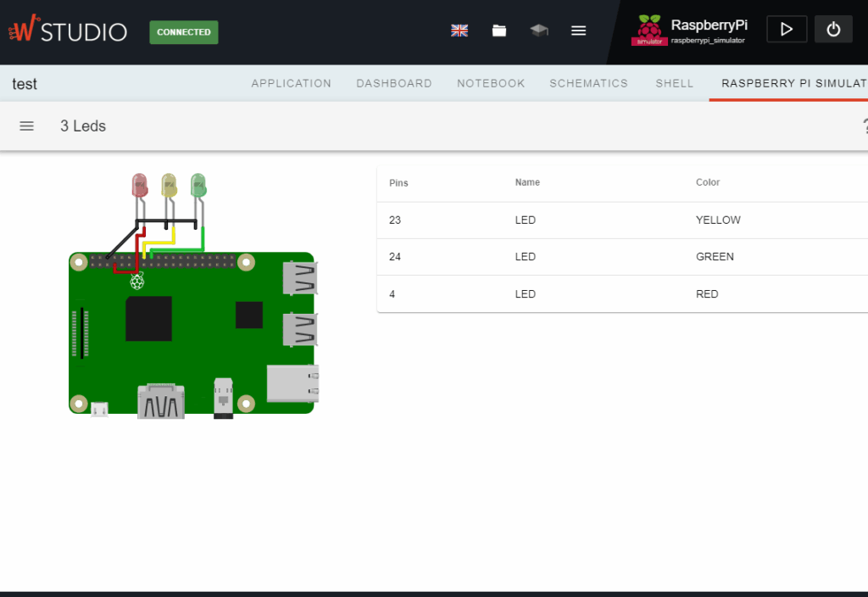
Task: Click the graduation cap learning icon
Action: tap(538, 30)
